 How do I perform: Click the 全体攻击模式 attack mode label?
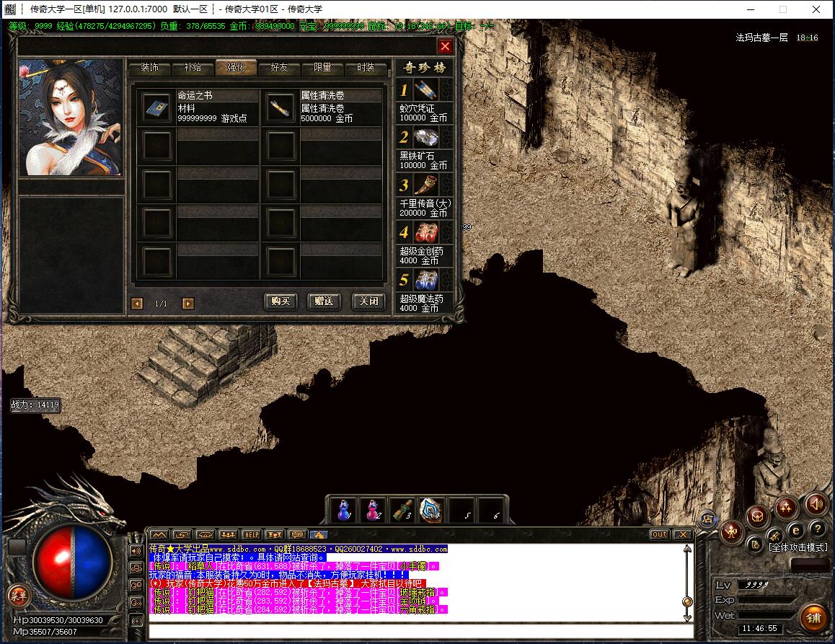pos(798,547)
